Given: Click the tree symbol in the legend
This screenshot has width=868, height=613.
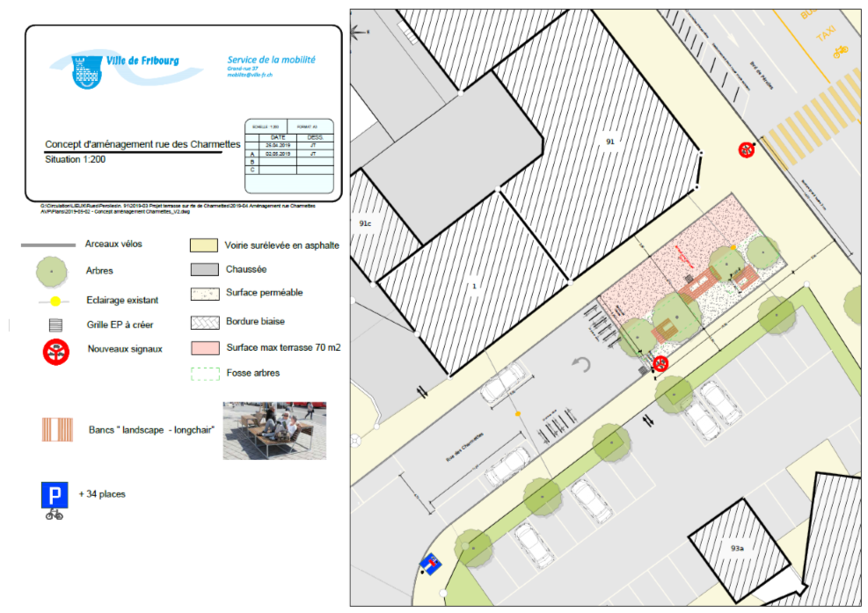Looking at the screenshot, I should click(x=51, y=272).
